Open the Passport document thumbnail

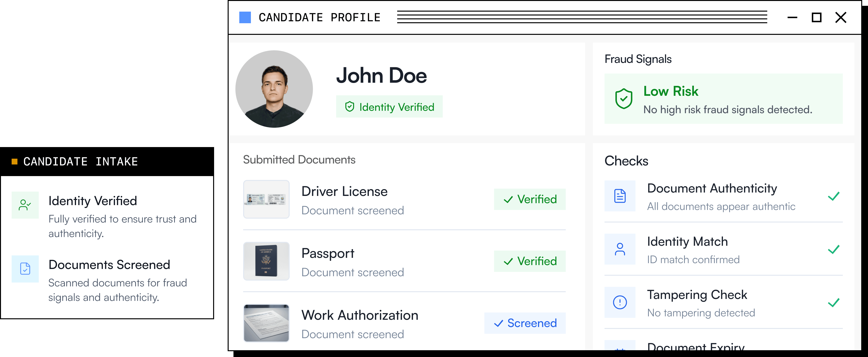coord(266,261)
